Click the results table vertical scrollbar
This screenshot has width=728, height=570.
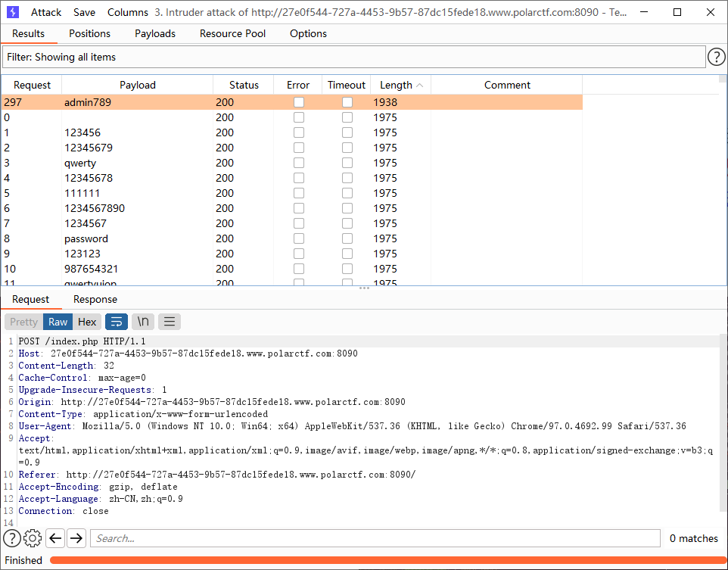pyautogui.click(x=723, y=180)
